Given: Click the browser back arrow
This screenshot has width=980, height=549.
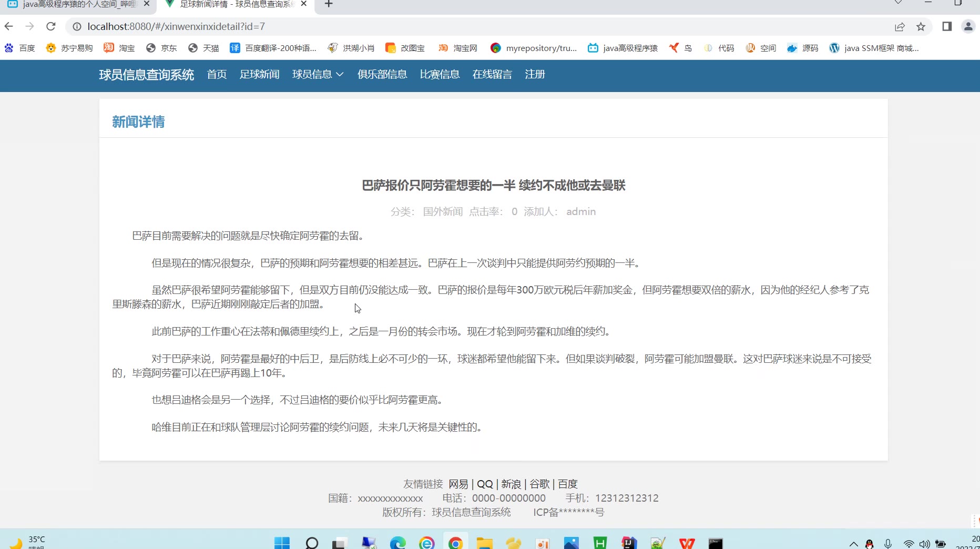Looking at the screenshot, I should coord(9,26).
